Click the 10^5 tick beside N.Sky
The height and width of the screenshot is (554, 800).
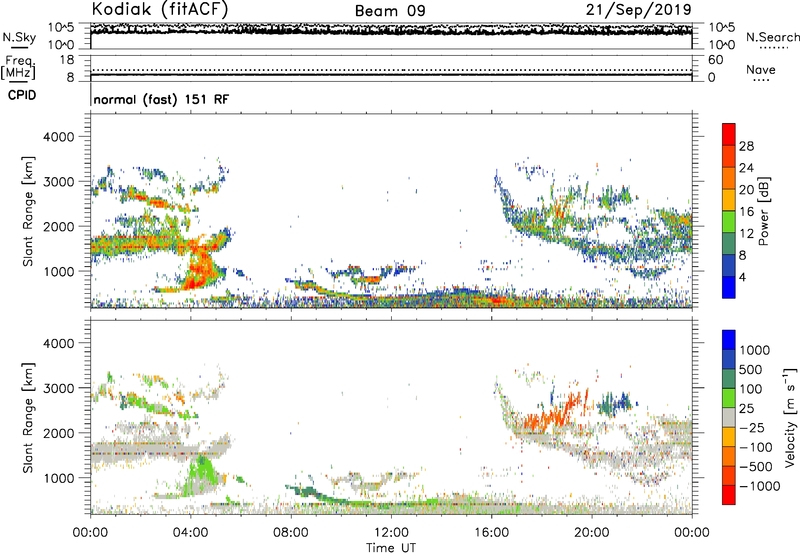pyautogui.click(x=61, y=27)
